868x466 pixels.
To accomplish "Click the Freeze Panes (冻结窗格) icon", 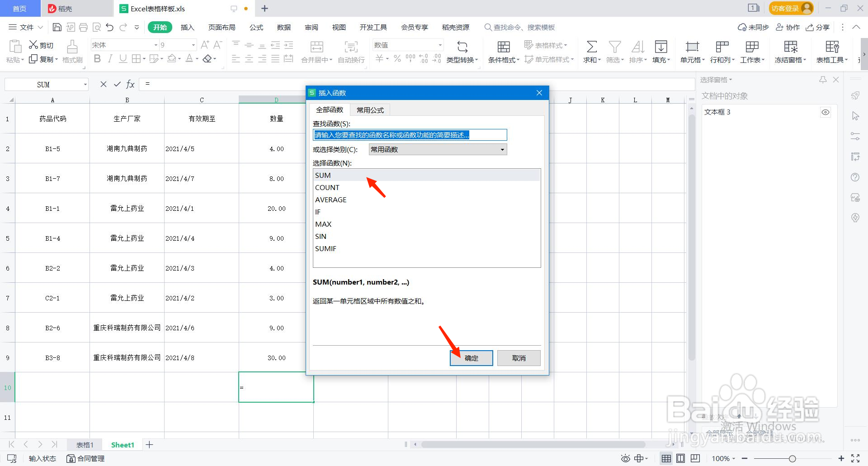I will point(791,47).
